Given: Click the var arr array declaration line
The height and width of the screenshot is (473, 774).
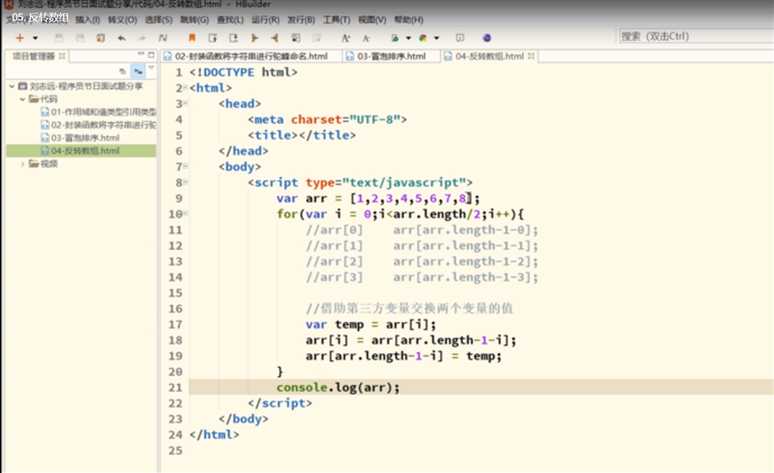Looking at the screenshot, I should 378,198.
